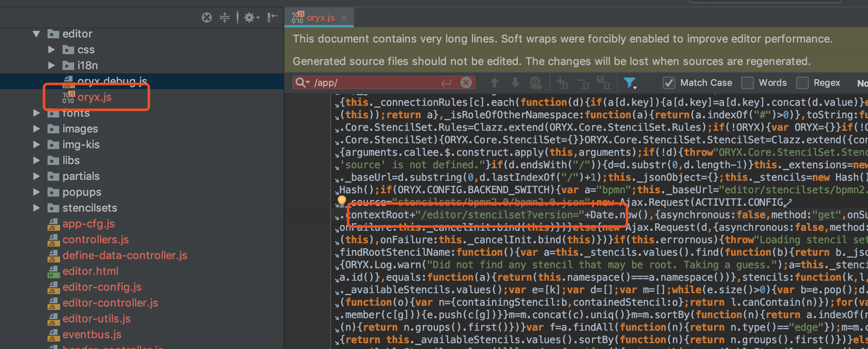Expand the css folder

(51, 50)
